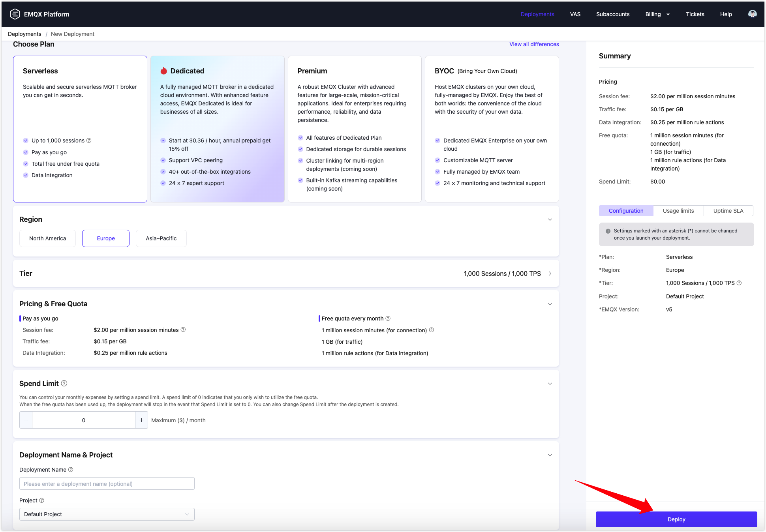
Task: Click New Deployment breadcrumb
Action: [73, 34]
